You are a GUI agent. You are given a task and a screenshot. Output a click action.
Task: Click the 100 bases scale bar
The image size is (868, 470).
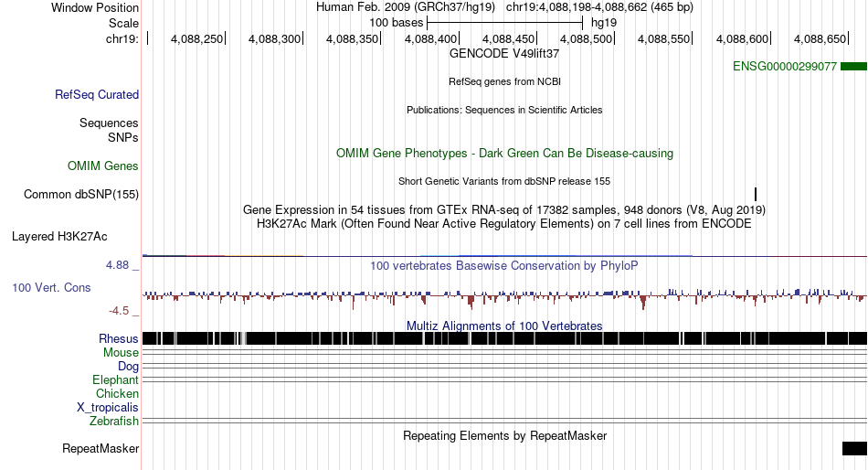coord(505,23)
